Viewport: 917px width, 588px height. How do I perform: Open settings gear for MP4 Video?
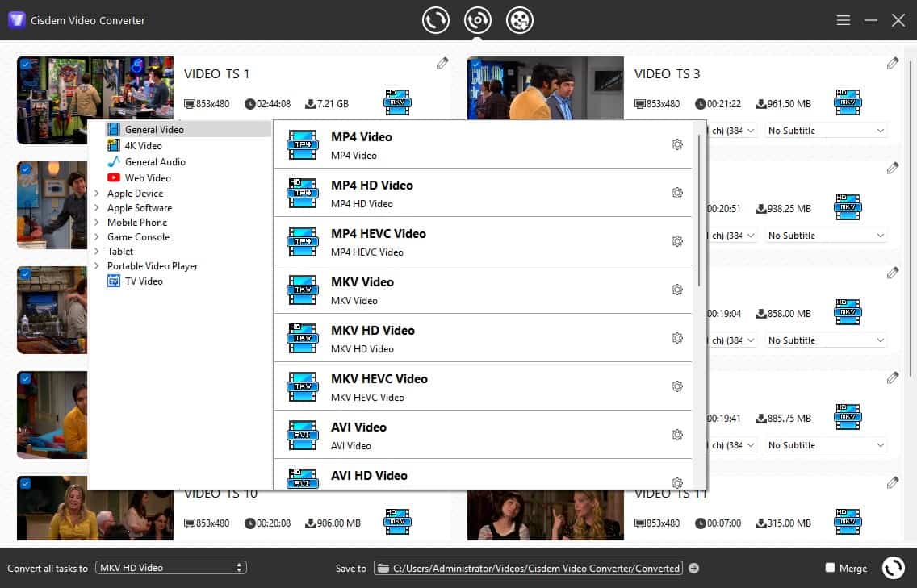tap(677, 144)
